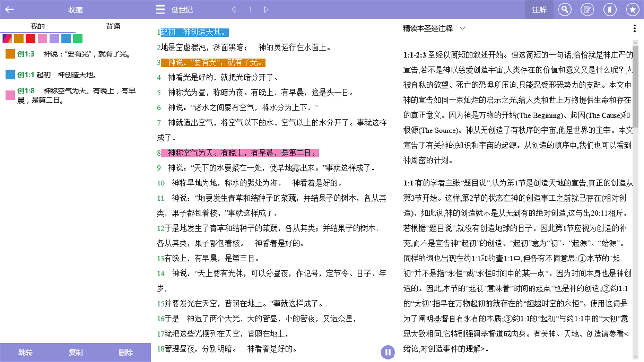The image size is (644, 362).
Task: Open the chapter number 1 selector
Action: click(250, 9)
